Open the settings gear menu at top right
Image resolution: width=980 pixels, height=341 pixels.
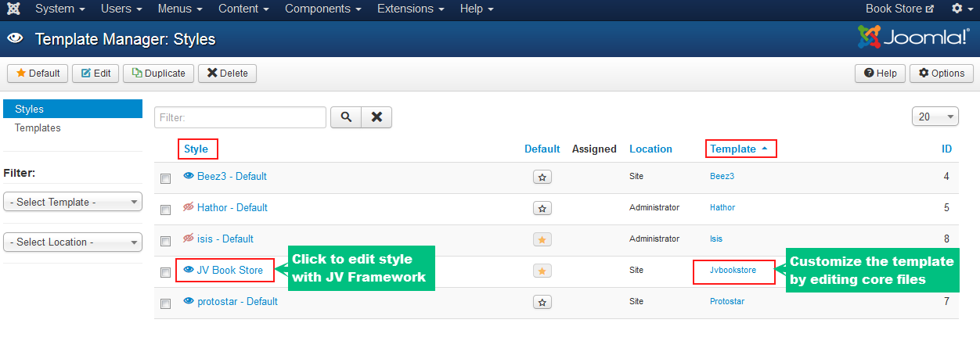961,9
